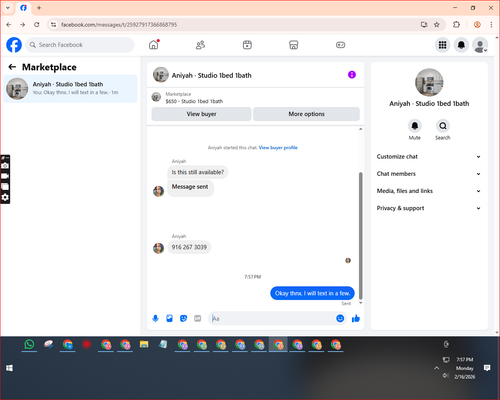Search in conversation using magnifier icon
500x400 pixels.
pyautogui.click(x=443, y=126)
